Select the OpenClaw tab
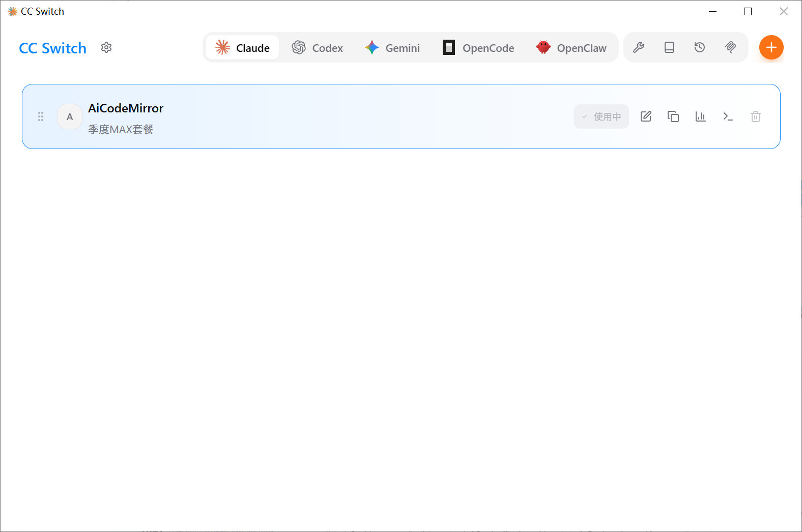 (571, 48)
